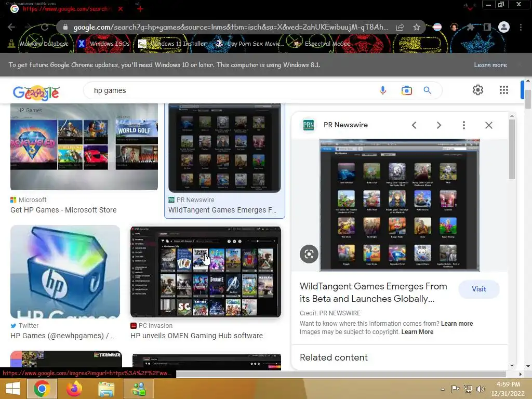This screenshot has height=399, width=532.
Task: Open the volume speaker icon
Action: tap(481, 389)
